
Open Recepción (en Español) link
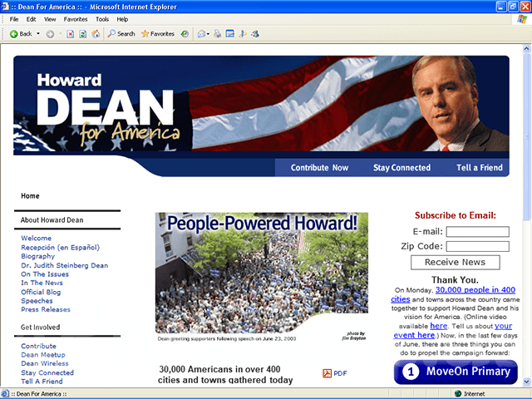61,248
